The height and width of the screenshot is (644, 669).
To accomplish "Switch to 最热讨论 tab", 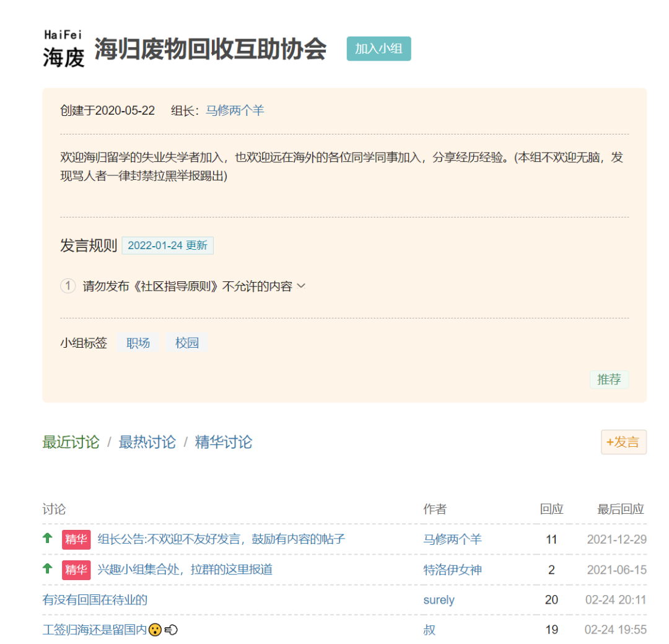I will [x=147, y=442].
